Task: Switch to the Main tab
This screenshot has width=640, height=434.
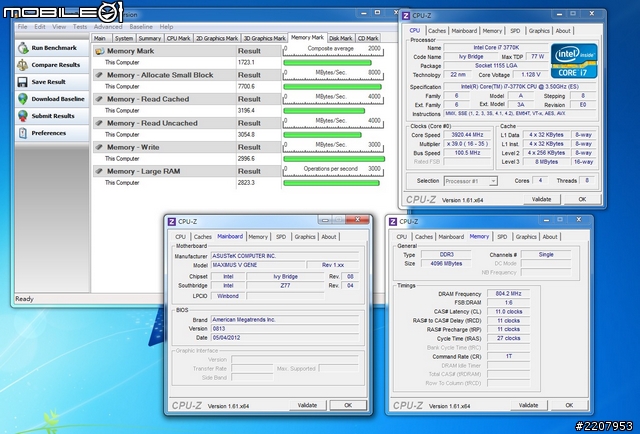Action: tap(100, 38)
